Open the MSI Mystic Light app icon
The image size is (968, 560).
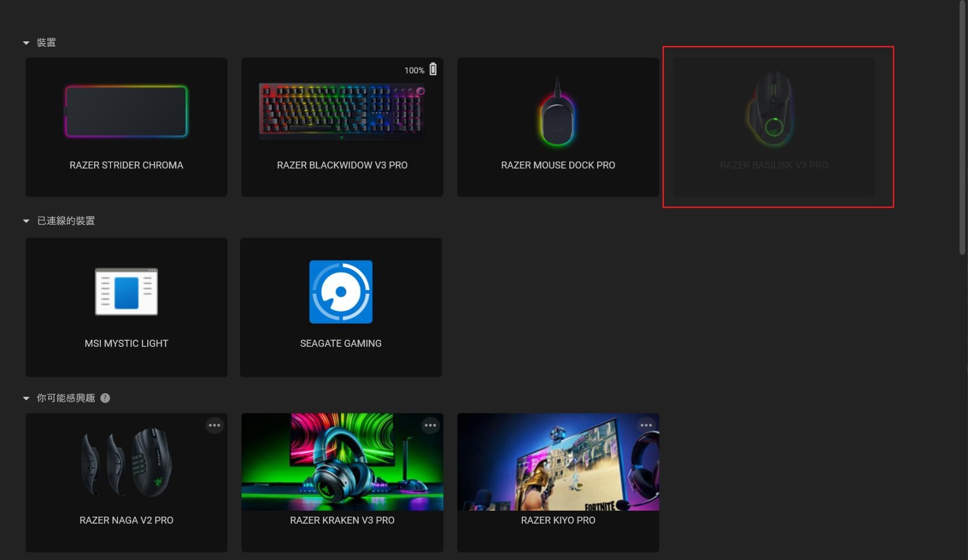pos(126,292)
